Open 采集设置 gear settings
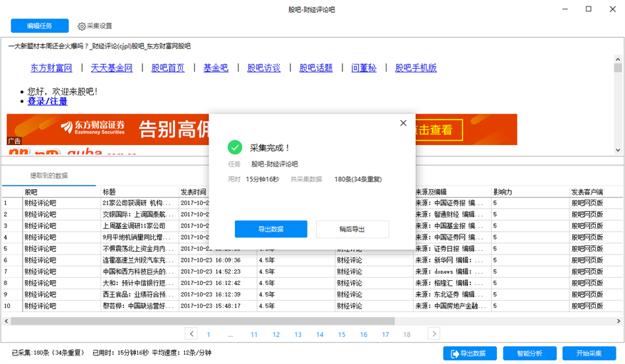 (x=95, y=26)
